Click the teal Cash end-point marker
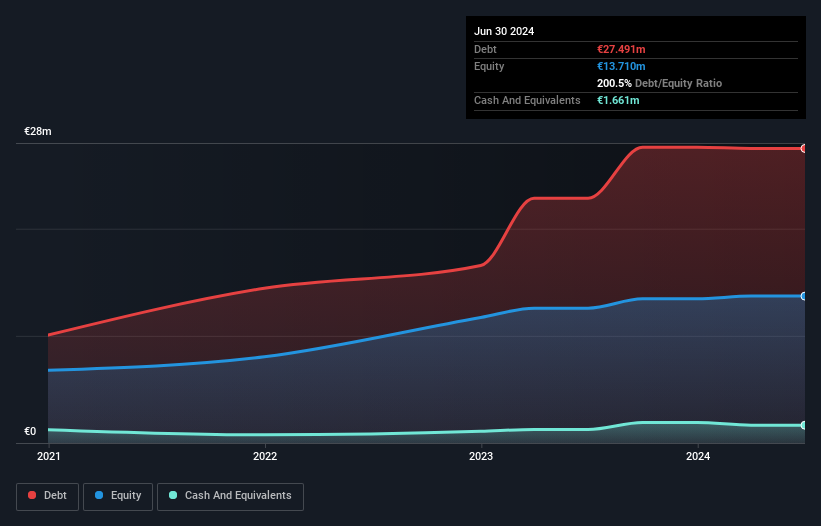The height and width of the screenshot is (526, 821). [x=804, y=426]
